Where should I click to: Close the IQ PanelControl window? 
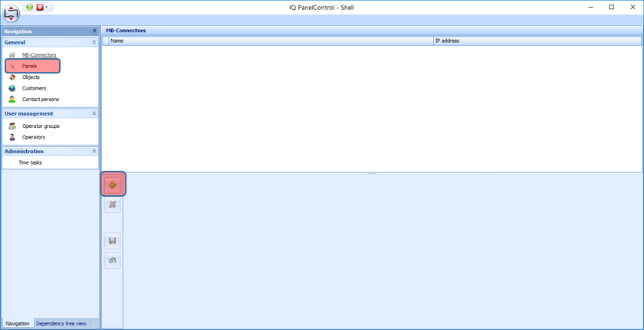(633, 7)
